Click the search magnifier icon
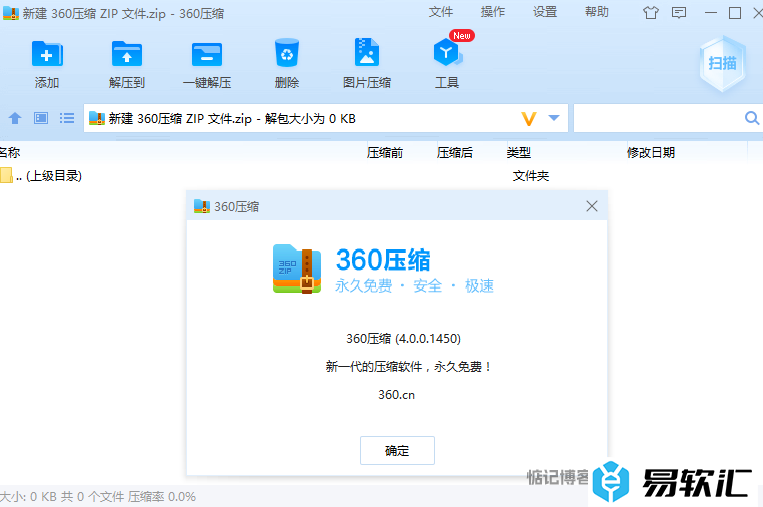This screenshot has height=507, width=763. tap(751, 118)
